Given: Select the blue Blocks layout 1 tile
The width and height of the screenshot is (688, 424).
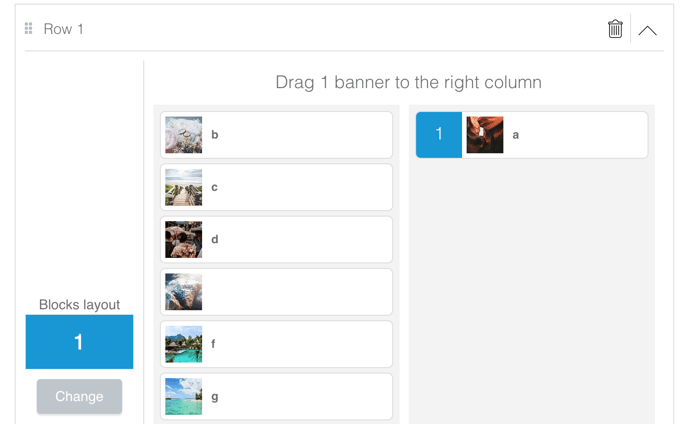Looking at the screenshot, I should pos(79,342).
